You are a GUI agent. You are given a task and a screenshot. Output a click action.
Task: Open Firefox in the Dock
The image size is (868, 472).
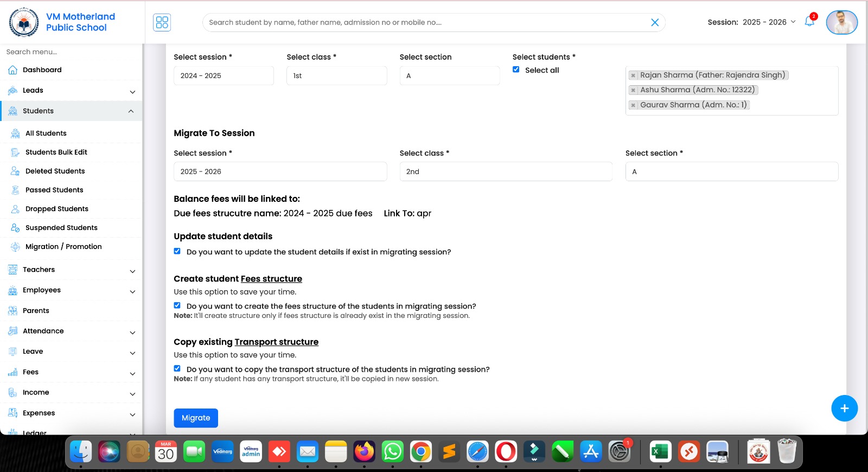click(x=364, y=451)
